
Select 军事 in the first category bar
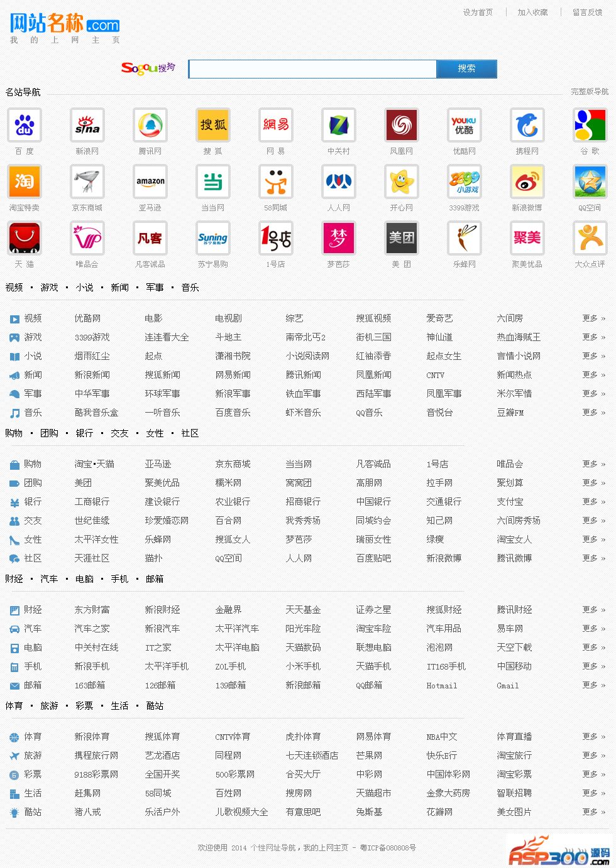pyautogui.click(x=155, y=287)
